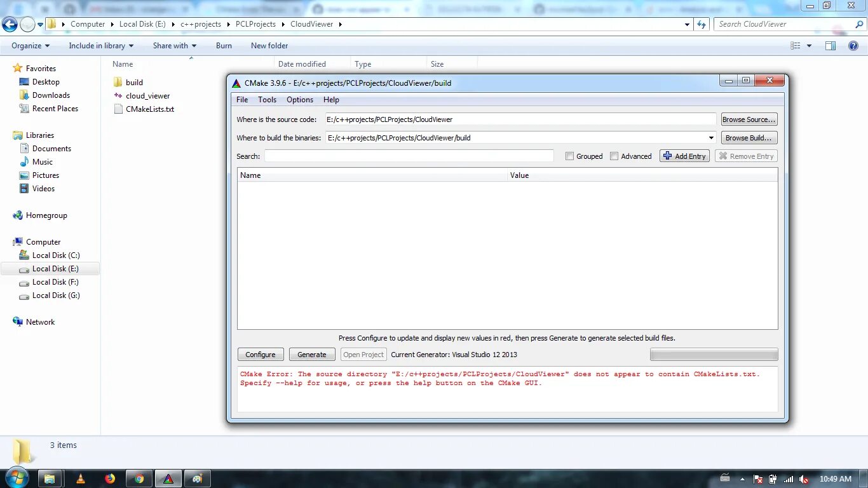Select Homegroup in the navigation pane
This screenshot has height=488, width=868.
(x=46, y=215)
